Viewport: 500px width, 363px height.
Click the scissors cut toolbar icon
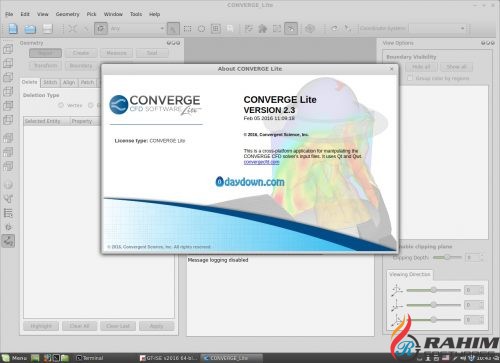(291, 29)
